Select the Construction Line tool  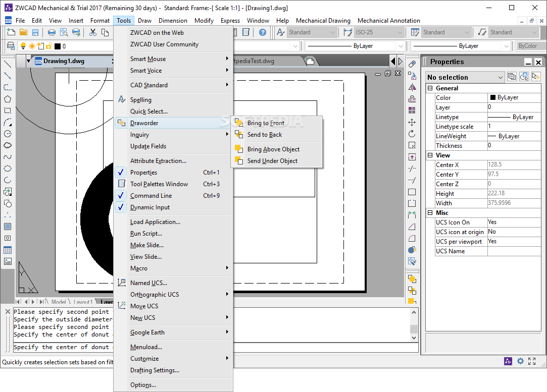8,76
